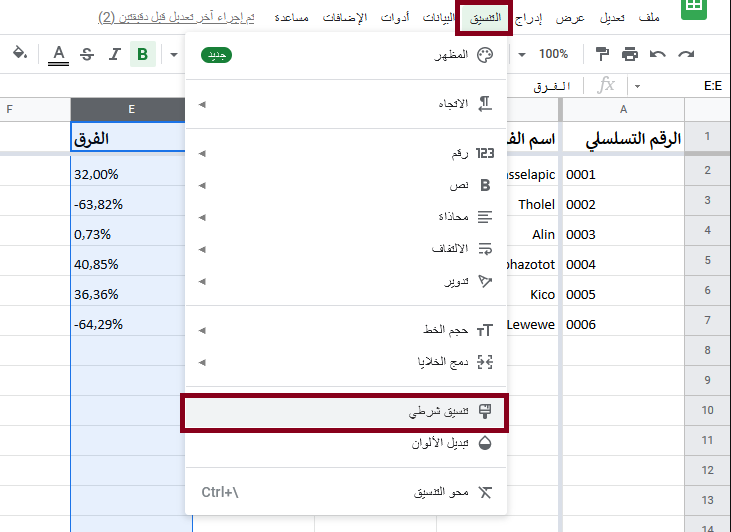Viewport: 731px width, 532px height.
Task: Select row 8 header
Action: click(x=707, y=350)
